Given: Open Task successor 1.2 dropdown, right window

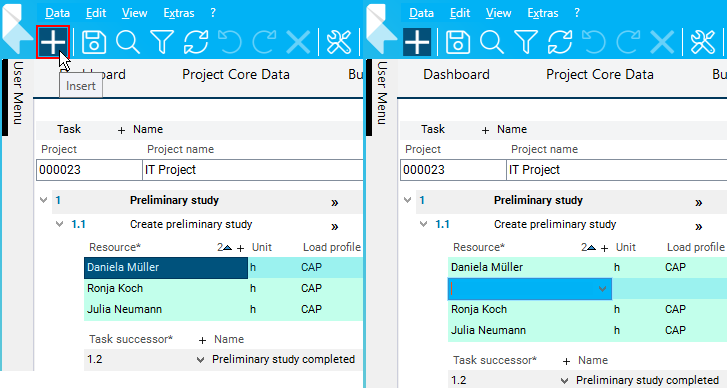Looking at the screenshot, I should [564, 381].
